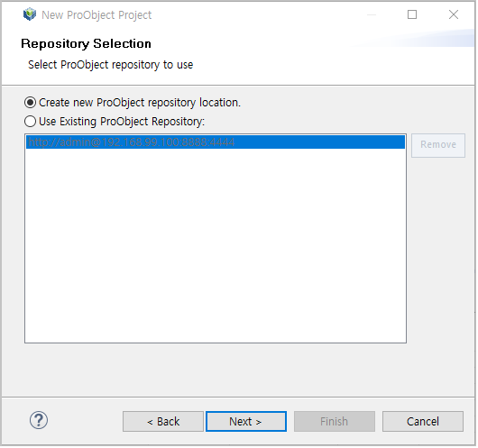The width and height of the screenshot is (478, 448).
Task: Close the New ProObject Project dialog
Action: click(x=455, y=14)
